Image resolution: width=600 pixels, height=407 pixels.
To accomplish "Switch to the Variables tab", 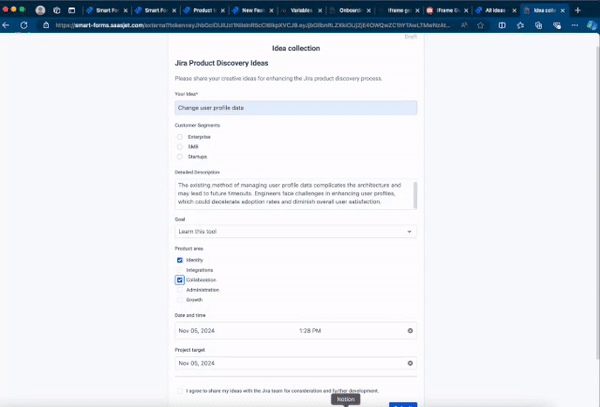I will coord(301,10).
